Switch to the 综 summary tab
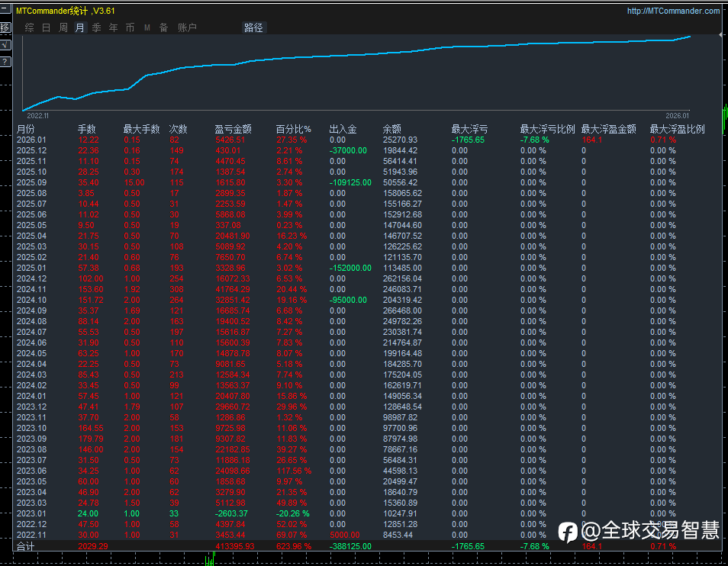 [x=29, y=27]
